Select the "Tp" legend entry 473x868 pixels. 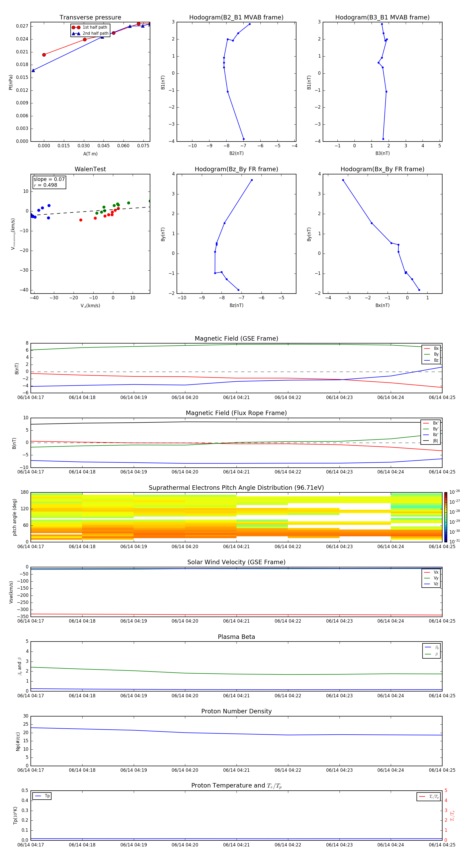pos(42,796)
